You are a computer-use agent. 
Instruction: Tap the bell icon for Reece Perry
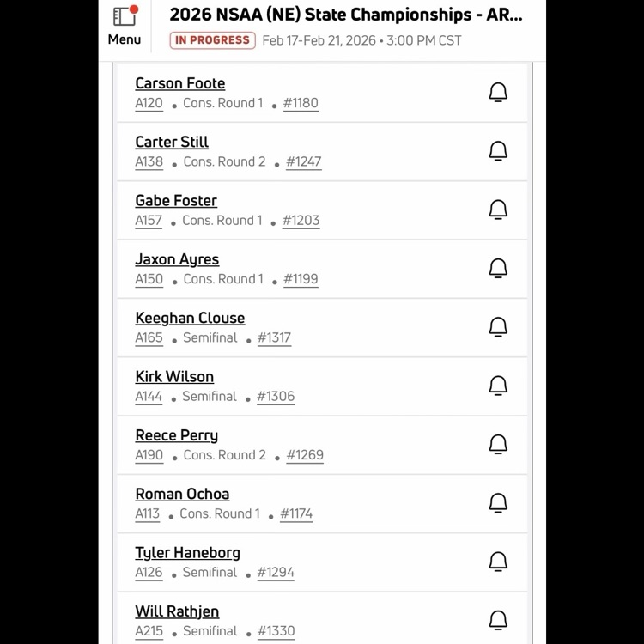pyautogui.click(x=498, y=445)
